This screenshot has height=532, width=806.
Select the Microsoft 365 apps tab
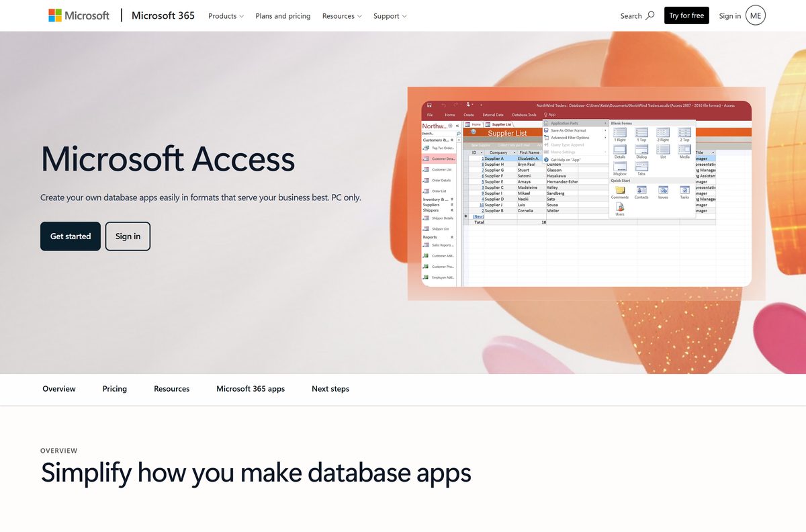[x=251, y=389]
